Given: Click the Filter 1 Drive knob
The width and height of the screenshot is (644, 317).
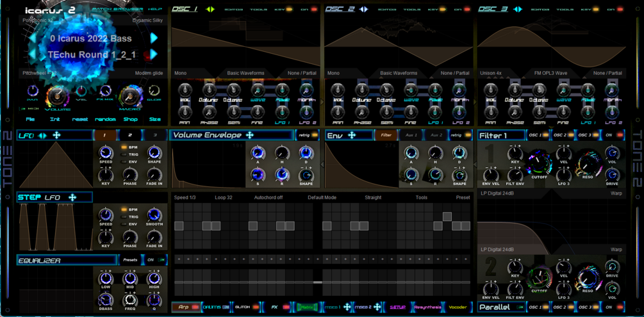Looking at the screenshot, I should [613, 175].
